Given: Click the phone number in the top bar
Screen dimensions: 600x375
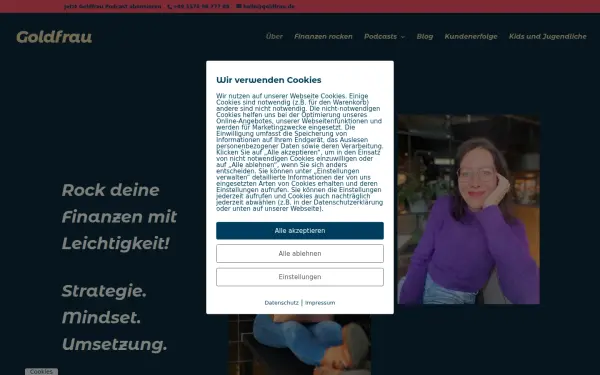Looking at the screenshot, I should point(201,7).
